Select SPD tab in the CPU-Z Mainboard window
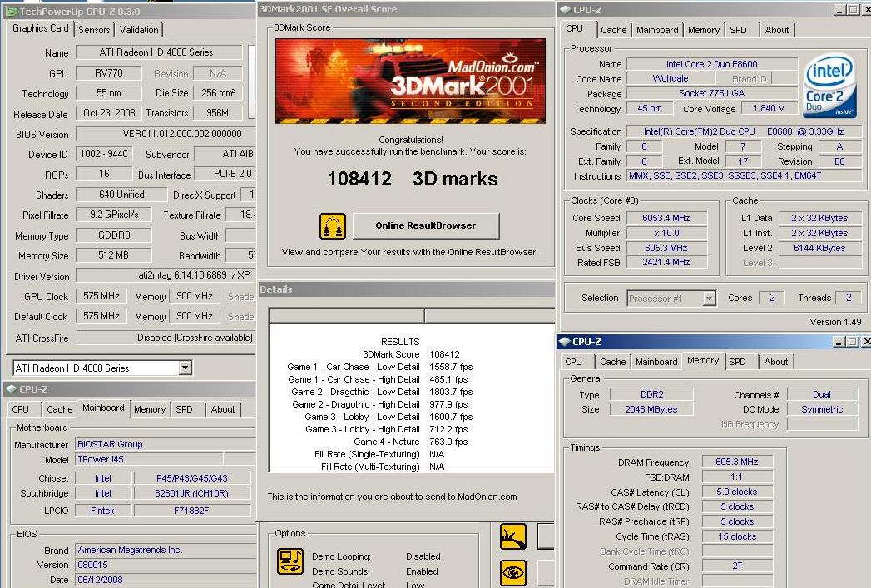Image resolution: width=871 pixels, height=588 pixels. pos(185,409)
